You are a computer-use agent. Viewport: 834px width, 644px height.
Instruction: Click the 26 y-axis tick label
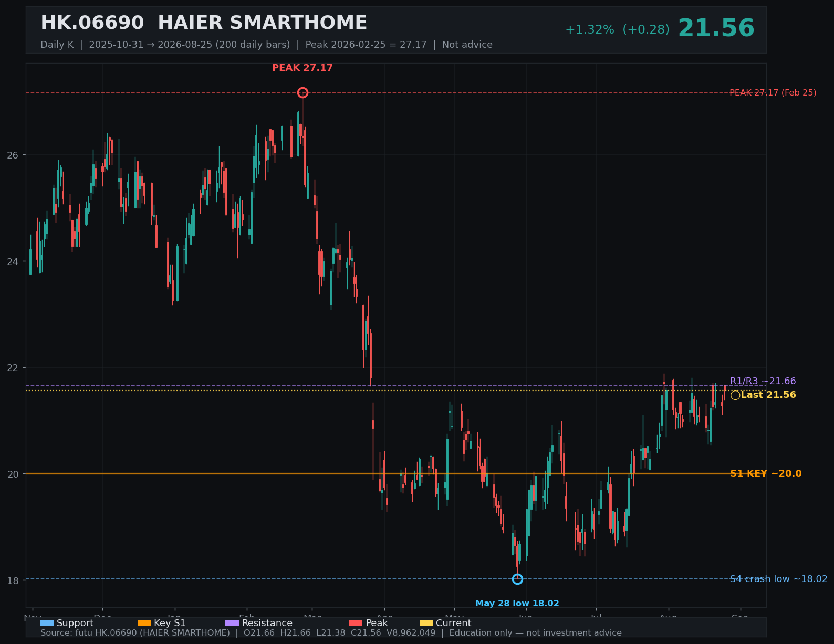click(x=13, y=155)
